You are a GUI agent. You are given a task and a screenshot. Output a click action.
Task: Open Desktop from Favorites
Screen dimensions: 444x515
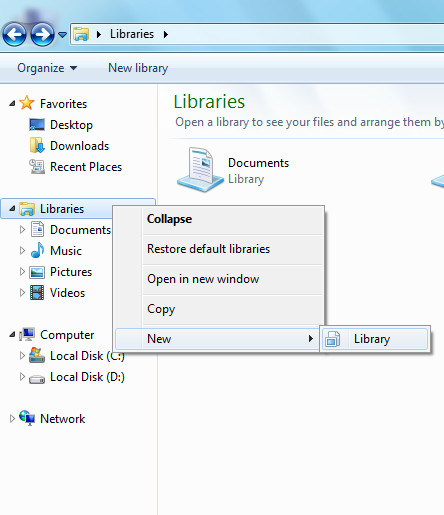[71, 125]
